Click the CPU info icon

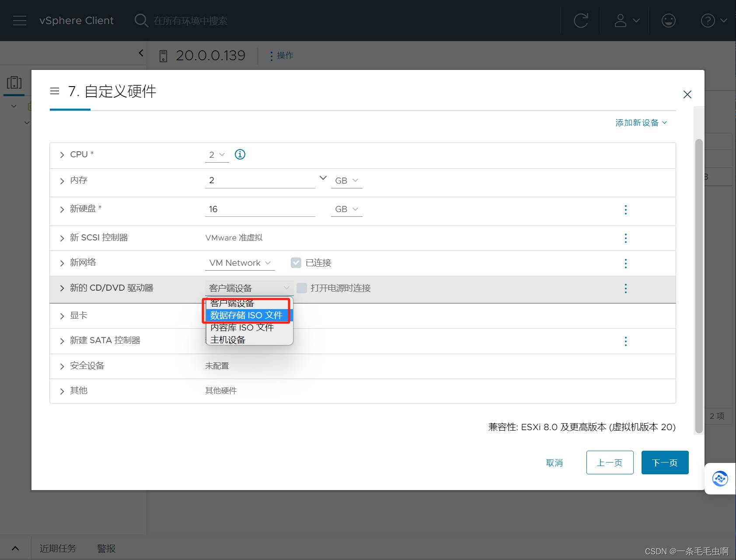pos(240,154)
